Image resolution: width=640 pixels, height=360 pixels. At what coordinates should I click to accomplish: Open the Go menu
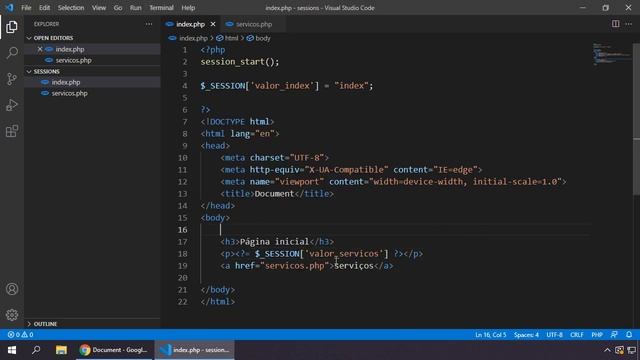coord(118,8)
